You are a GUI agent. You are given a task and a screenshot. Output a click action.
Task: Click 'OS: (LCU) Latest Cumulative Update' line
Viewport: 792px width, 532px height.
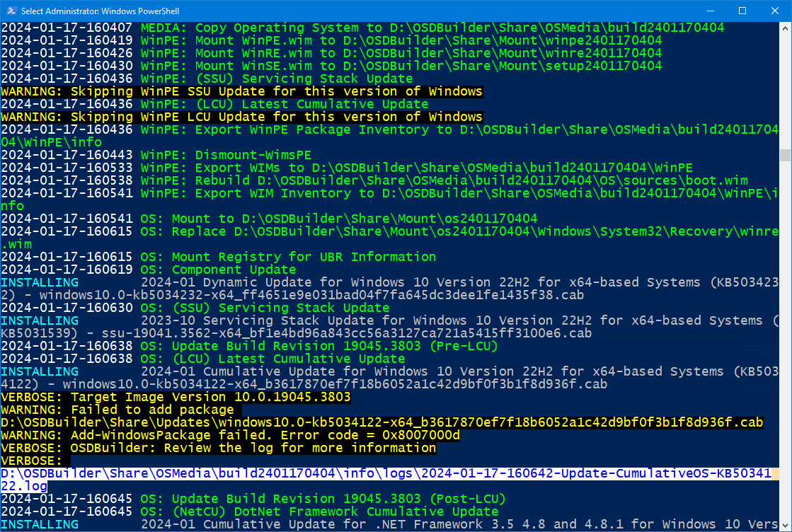point(203,359)
